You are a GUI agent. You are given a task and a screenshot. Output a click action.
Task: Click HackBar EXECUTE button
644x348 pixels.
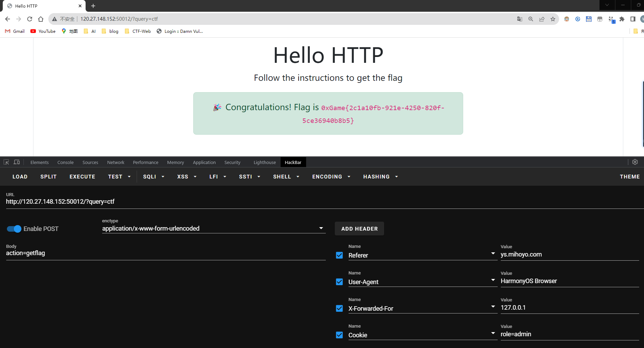click(82, 176)
